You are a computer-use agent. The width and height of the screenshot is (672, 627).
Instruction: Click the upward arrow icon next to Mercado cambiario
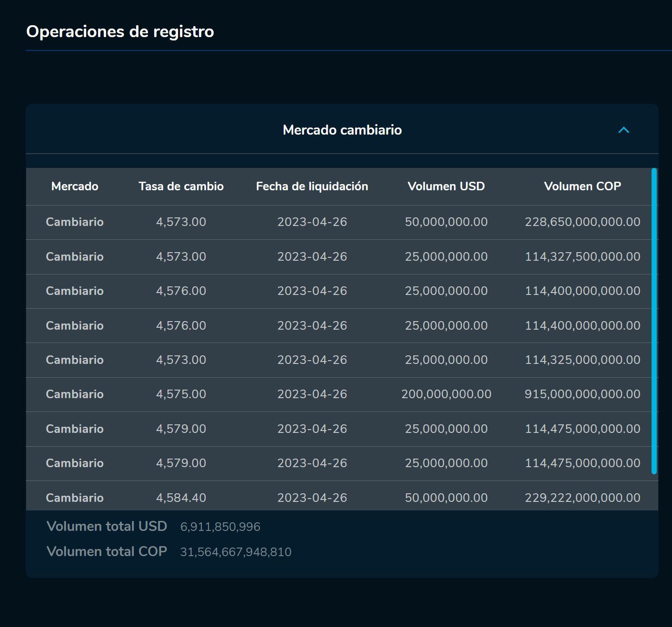[623, 130]
